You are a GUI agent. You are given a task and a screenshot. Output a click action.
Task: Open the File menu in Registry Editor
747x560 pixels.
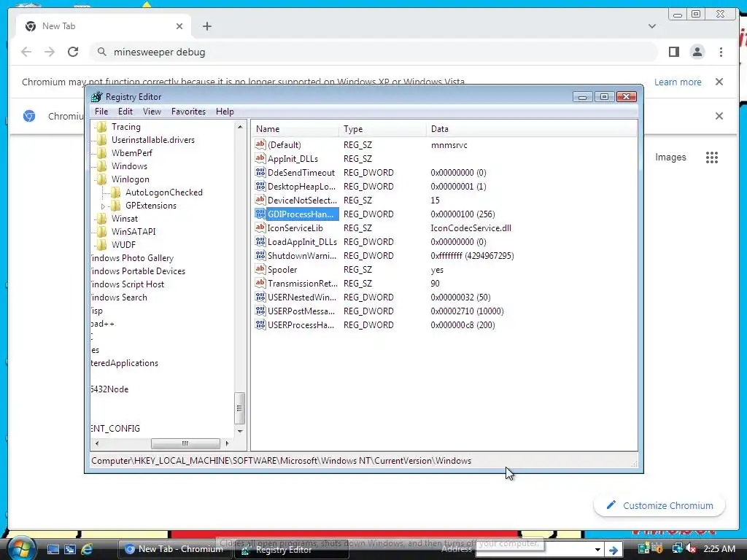(101, 112)
